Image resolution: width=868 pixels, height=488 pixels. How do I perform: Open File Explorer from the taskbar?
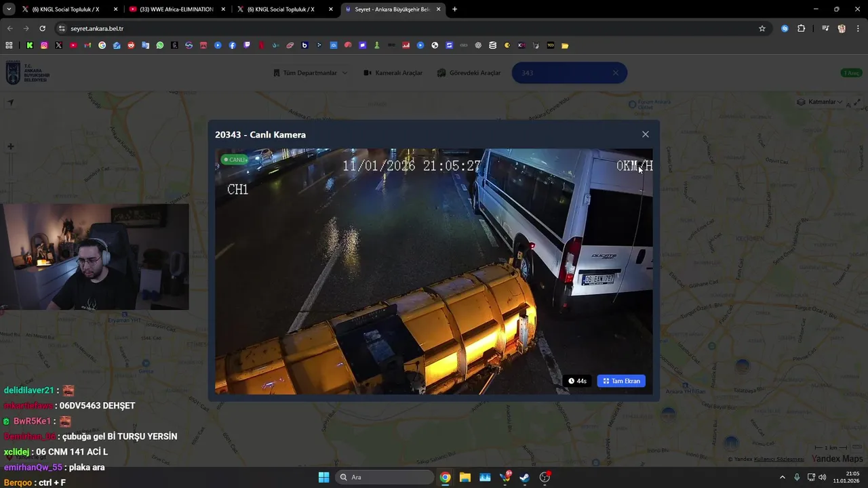tap(465, 477)
